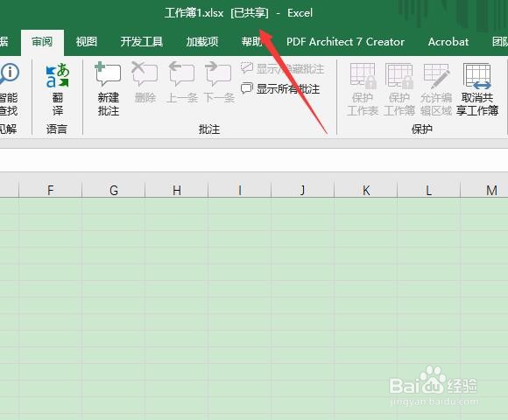Switch to the 审阅 review tab
Viewport: 508px width, 420px height.
tap(42, 42)
